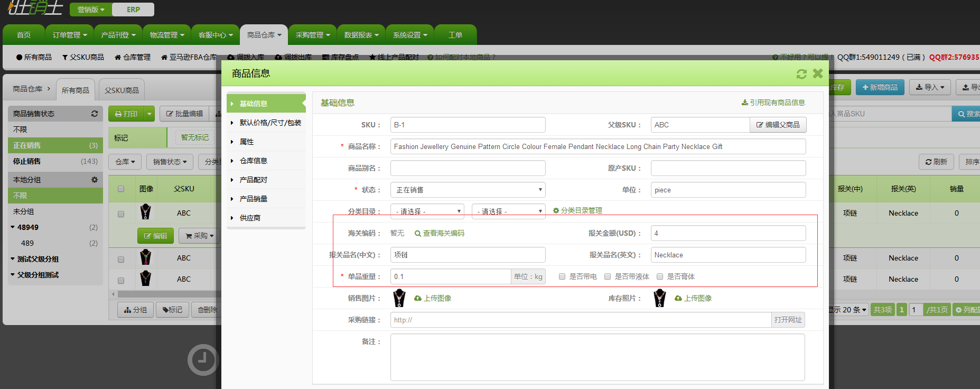Open the 数据报表 menu
Screen dimensions: 980x389
click(361, 35)
